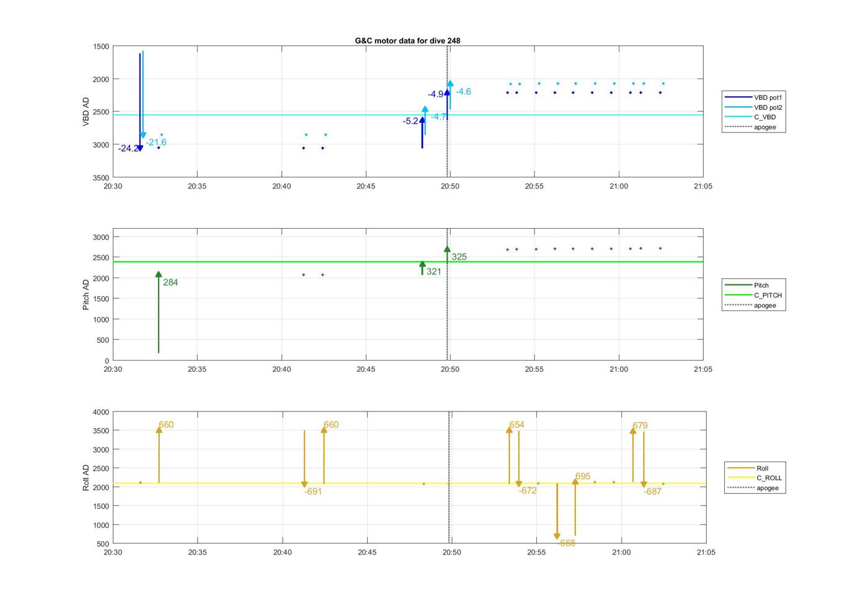Click the '-687' roll annotation

click(652, 491)
